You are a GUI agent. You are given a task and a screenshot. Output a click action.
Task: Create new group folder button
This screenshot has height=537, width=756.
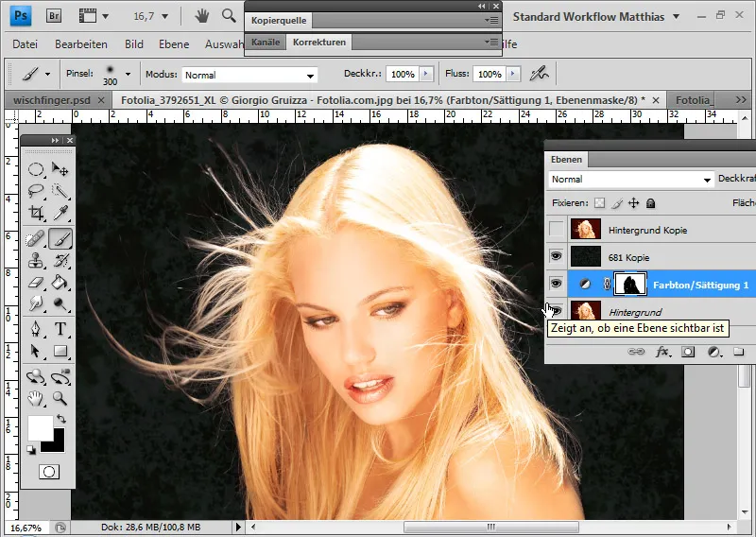coord(739,352)
